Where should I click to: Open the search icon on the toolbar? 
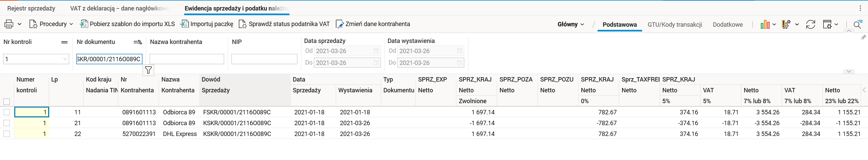[x=857, y=24]
